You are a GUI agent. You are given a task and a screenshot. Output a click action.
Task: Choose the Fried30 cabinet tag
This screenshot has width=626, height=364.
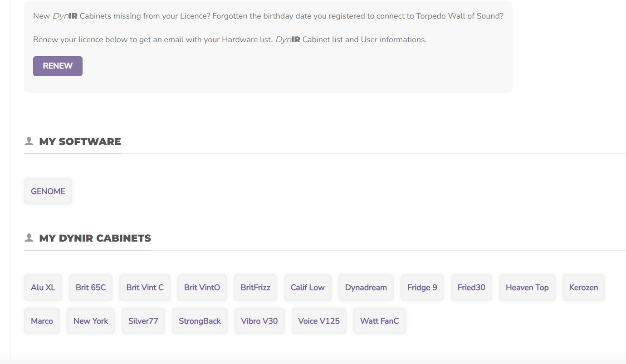[x=471, y=287]
